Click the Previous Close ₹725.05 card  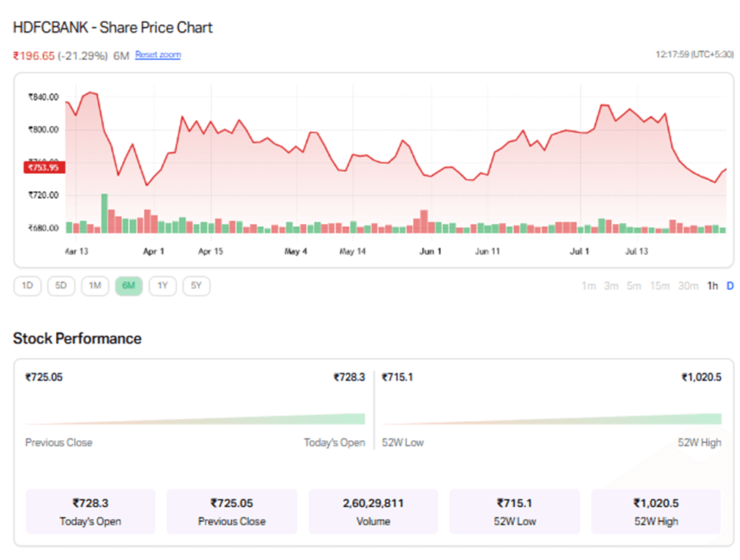click(231, 511)
